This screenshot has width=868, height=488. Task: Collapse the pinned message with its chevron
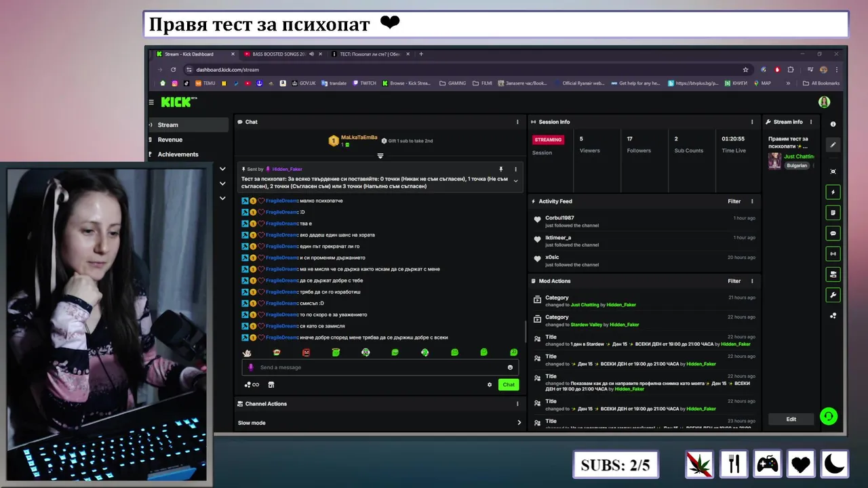[x=515, y=181]
